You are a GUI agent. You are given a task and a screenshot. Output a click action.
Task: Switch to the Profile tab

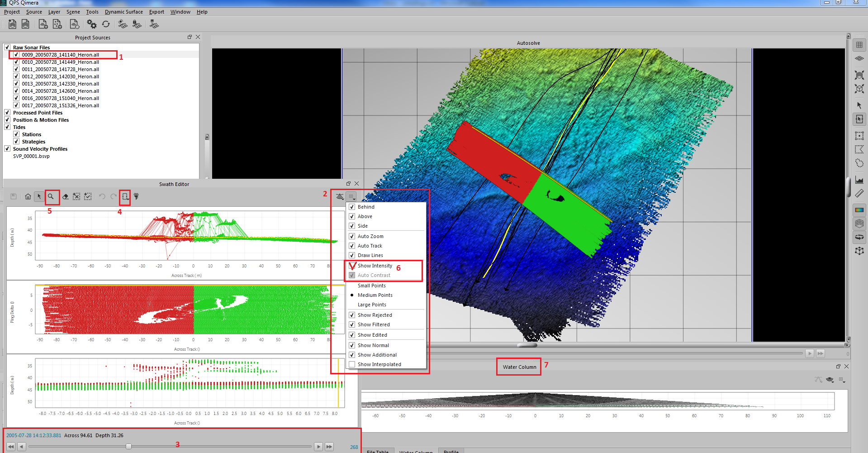[451, 451]
